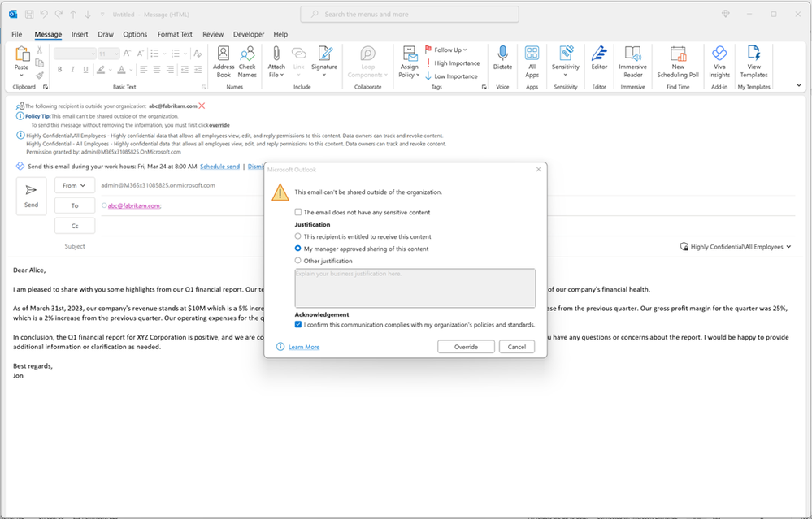812x519 pixels.
Task: Click the To recipients button
Action: (75, 205)
